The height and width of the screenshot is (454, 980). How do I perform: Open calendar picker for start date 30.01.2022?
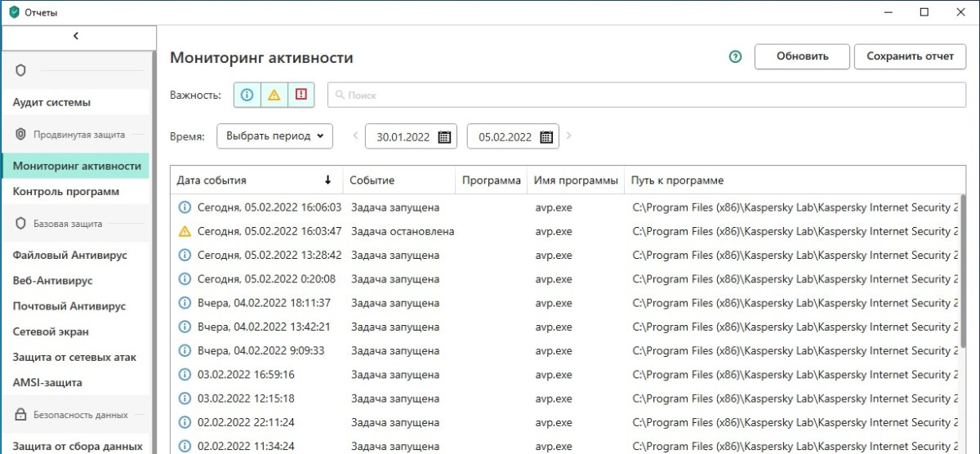(444, 137)
